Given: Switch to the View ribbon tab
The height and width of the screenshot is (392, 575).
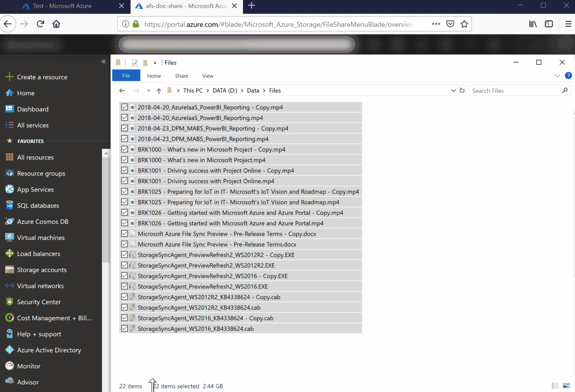Looking at the screenshot, I should click(208, 76).
